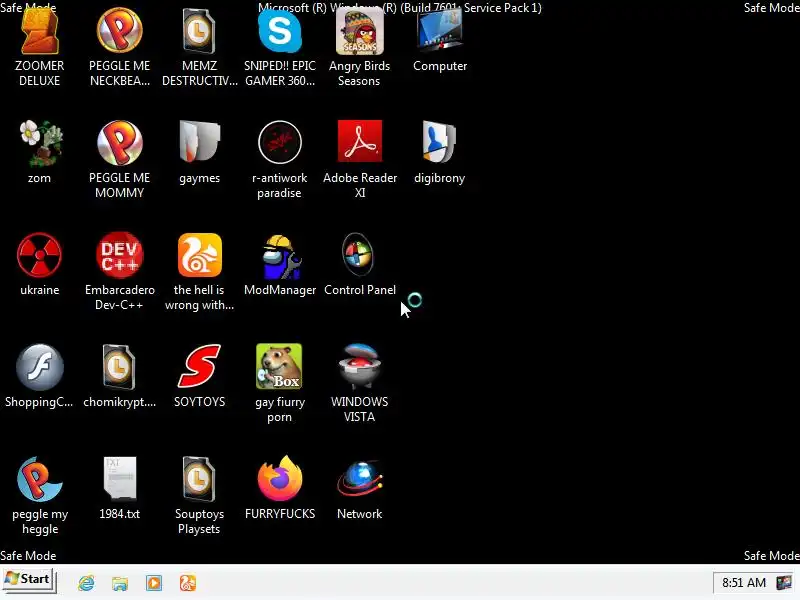Select 'the hell is wrong with...' icon
Screen dimensions: 800x600
click(199, 255)
